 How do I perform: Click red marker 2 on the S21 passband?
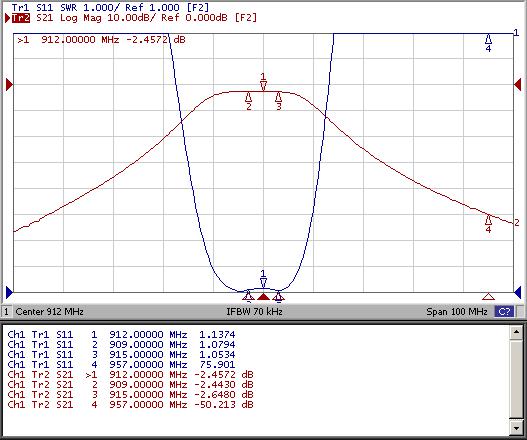pyautogui.click(x=248, y=102)
